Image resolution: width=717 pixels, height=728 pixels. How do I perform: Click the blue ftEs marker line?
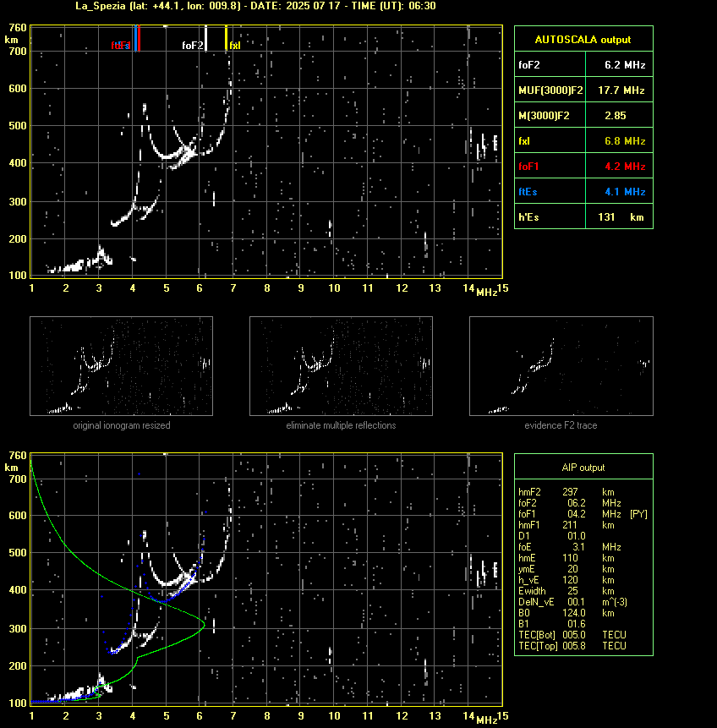coord(135,38)
